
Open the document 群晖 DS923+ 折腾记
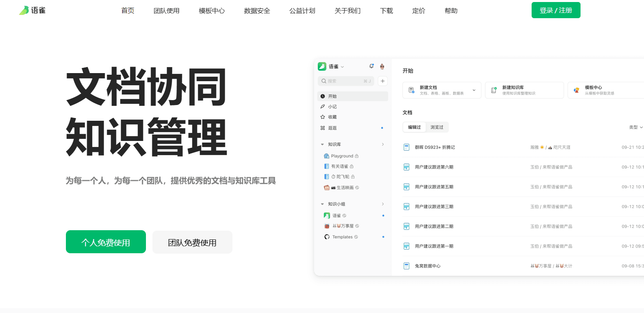tap(435, 147)
